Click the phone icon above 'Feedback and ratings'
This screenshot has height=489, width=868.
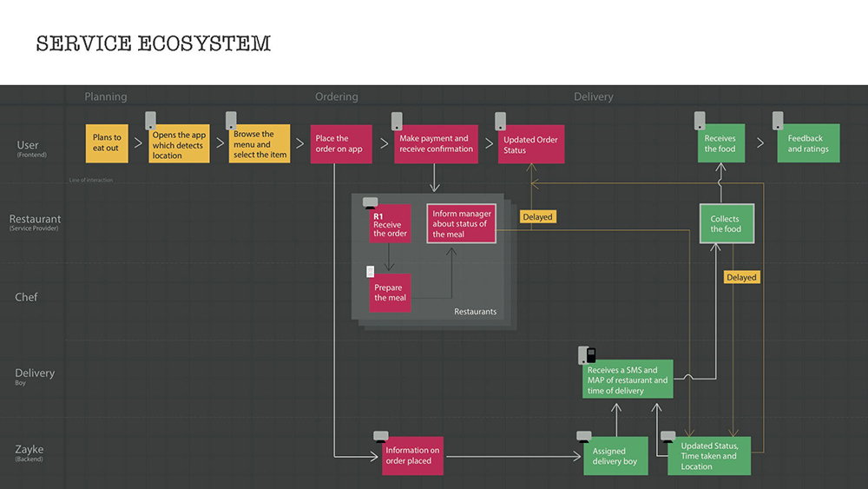point(778,120)
